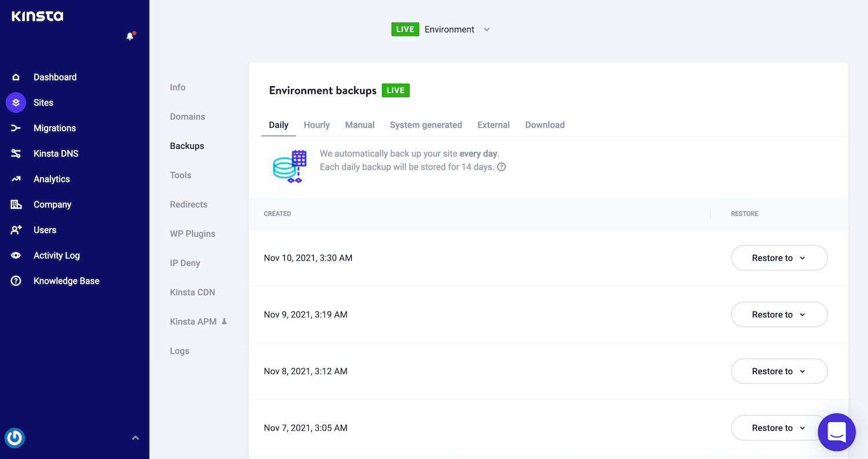
Task: Open the Sites section from the sidebar
Action: coord(43,102)
